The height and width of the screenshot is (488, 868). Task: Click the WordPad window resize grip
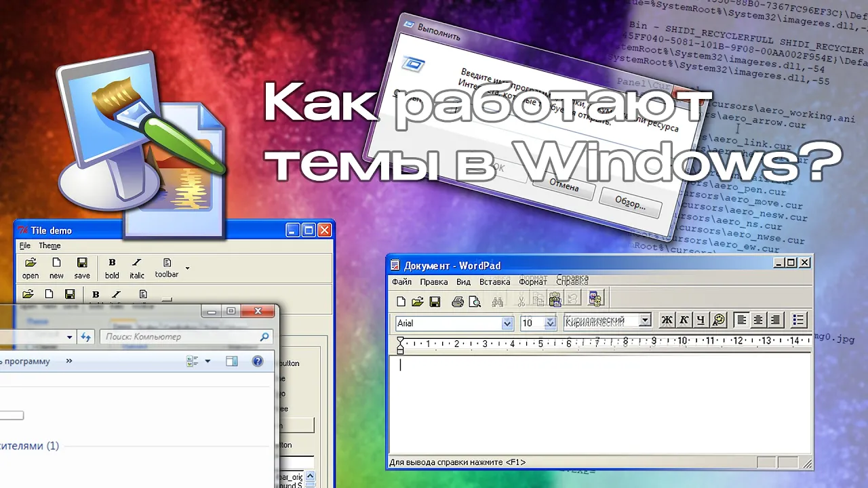(806, 463)
